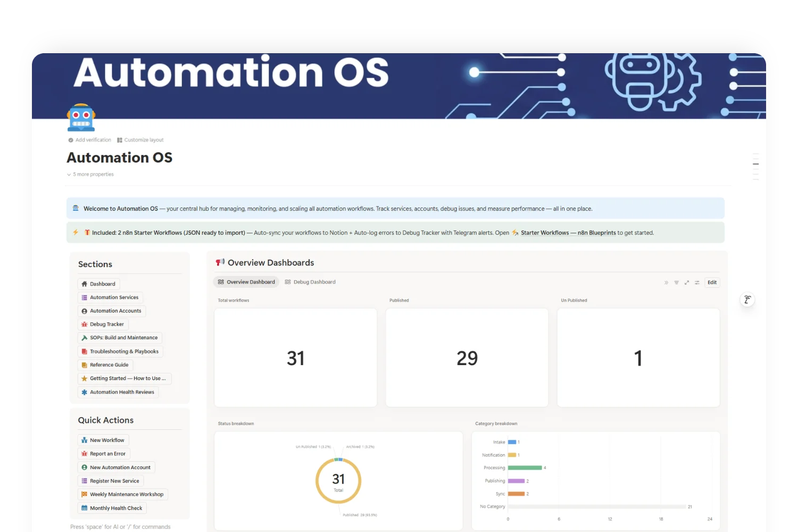Open Customize layout
798x532 pixels.
[140, 140]
